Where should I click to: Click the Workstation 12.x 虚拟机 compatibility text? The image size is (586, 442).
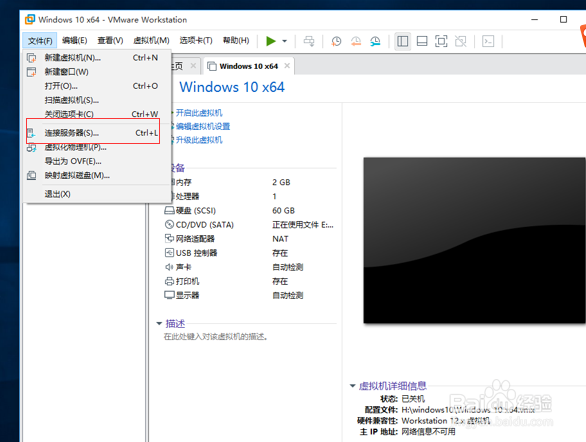coord(445,421)
